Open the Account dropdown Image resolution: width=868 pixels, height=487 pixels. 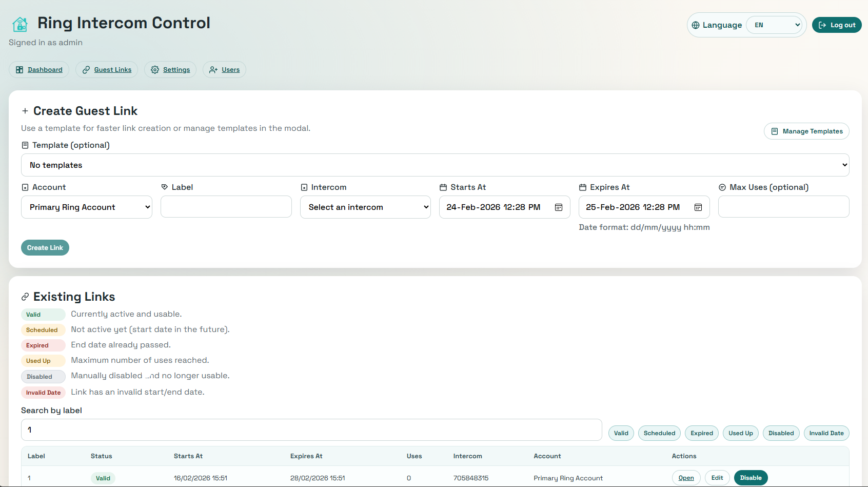(87, 207)
